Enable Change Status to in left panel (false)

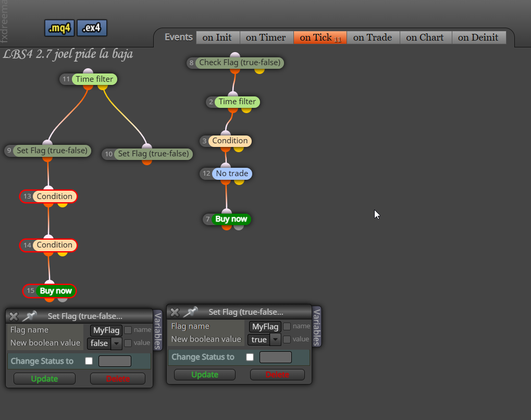pos(89,361)
